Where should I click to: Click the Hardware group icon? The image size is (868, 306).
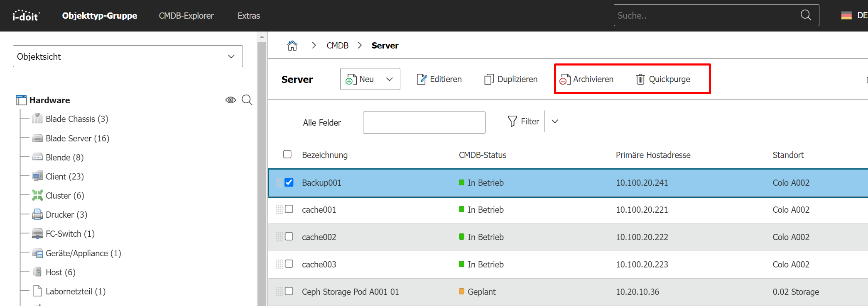pyautogui.click(x=21, y=100)
